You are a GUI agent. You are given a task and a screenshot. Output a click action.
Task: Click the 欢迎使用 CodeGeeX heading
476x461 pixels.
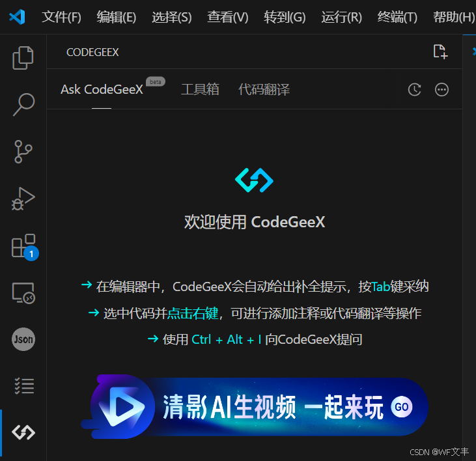pyautogui.click(x=255, y=222)
